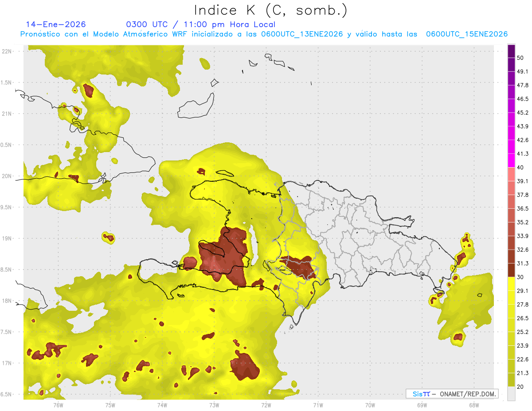The width and height of the screenshot is (532, 411).
Task: Click the '0300 UTC / 11:00 pm Hora Local' time text
Action: pyautogui.click(x=201, y=24)
